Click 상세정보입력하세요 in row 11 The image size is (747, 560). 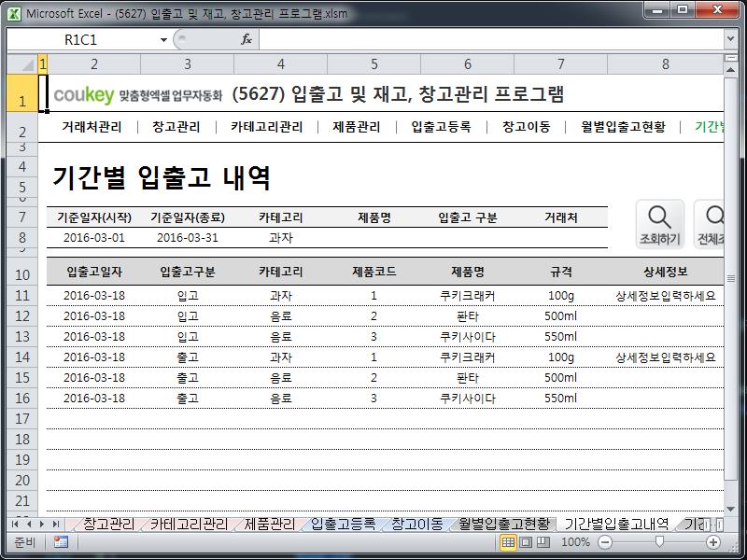(666, 296)
